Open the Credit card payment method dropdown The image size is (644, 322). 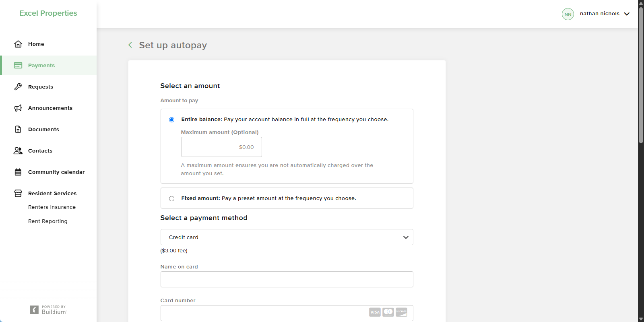[287, 237]
